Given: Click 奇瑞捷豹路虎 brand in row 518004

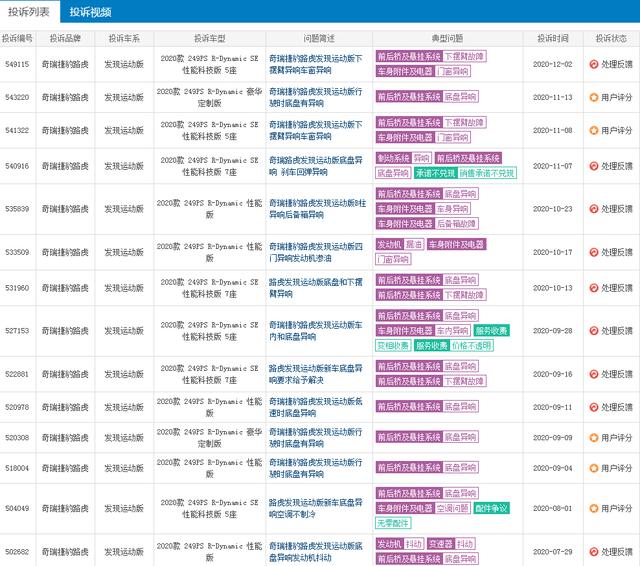Looking at the screenshot, I should (x=65, y=468).
